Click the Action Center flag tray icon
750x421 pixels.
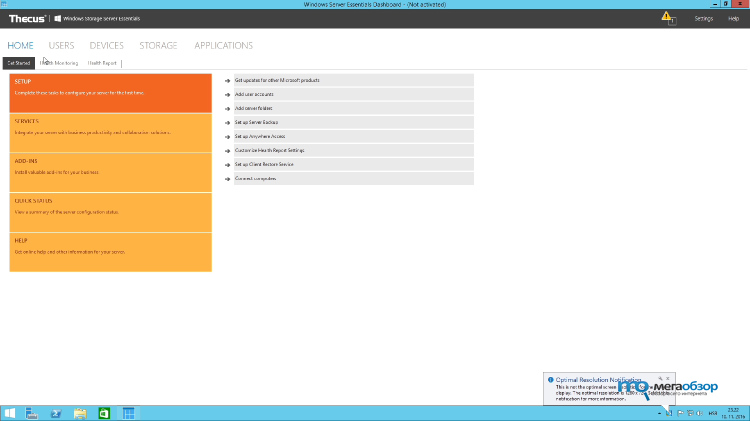click(680, 413)
